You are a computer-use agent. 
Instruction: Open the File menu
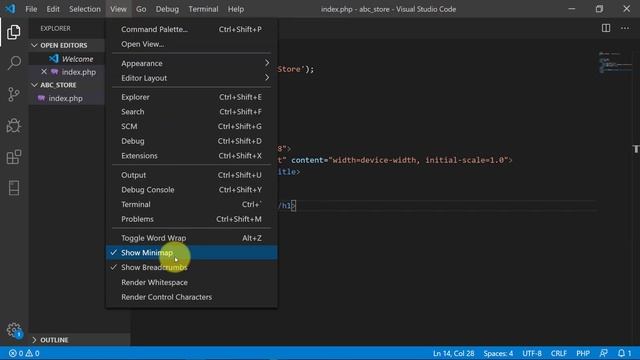point(31,9)
